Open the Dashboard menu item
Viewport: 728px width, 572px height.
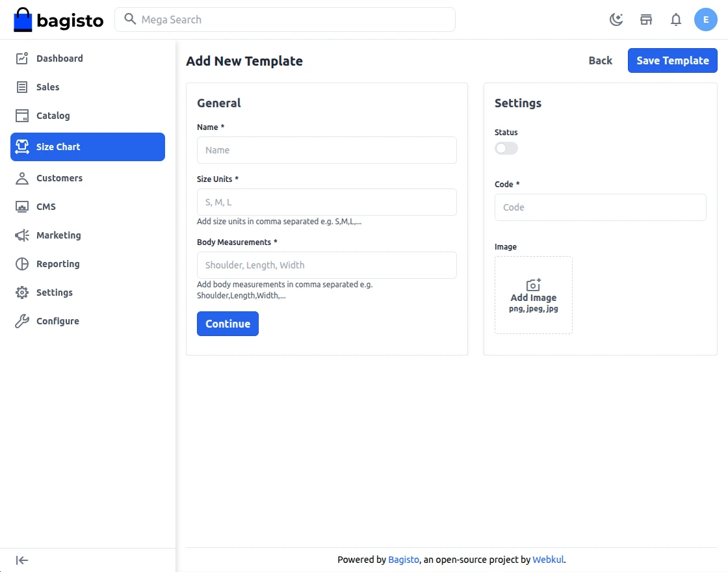point(59,58)
